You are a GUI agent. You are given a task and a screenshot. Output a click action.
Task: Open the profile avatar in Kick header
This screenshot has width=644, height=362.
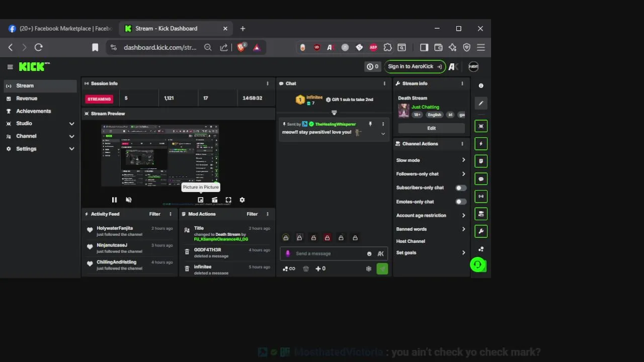pyautogui.click(x=473, y=66)
